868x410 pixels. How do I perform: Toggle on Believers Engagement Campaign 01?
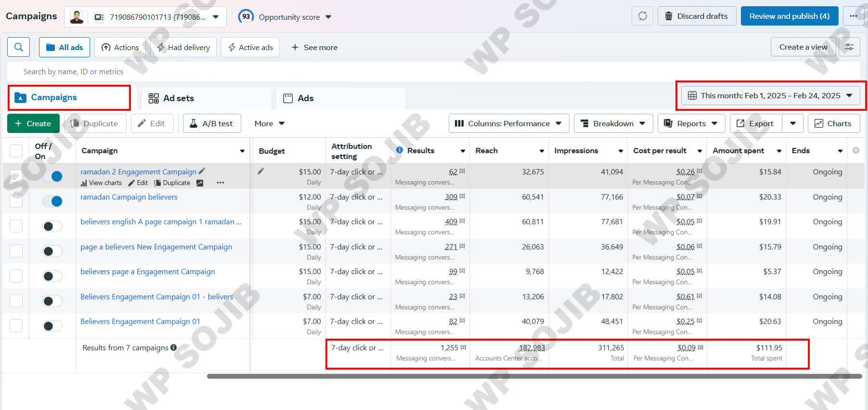(52, 326)
